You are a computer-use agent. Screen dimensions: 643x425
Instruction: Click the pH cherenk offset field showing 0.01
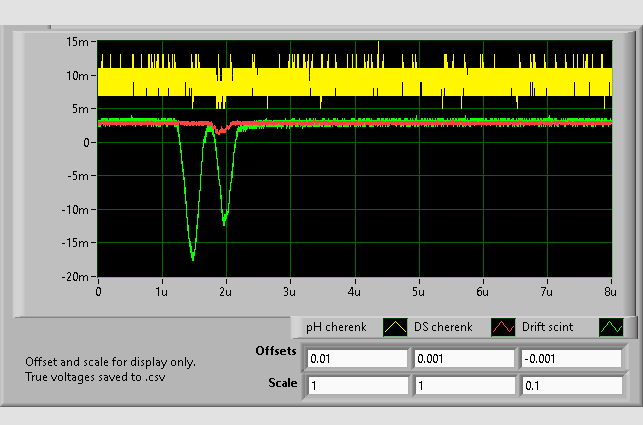(357, 359)
